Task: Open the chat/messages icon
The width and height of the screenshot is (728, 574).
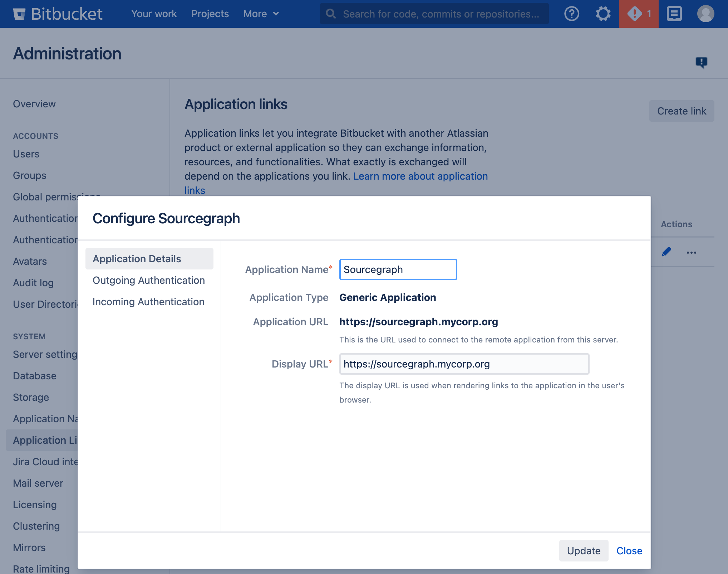Action: 674,14
